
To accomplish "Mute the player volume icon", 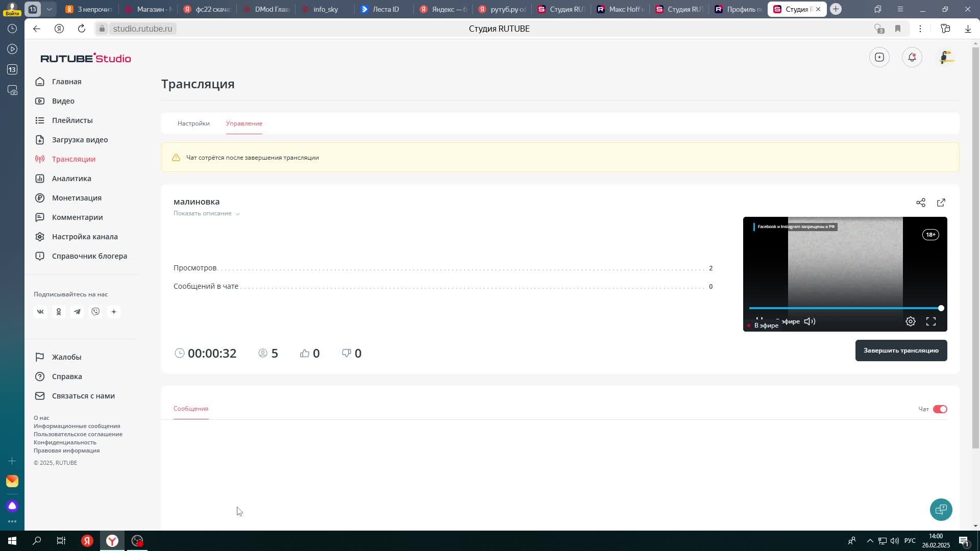I will pyautogui.click(x=810, y=321).
